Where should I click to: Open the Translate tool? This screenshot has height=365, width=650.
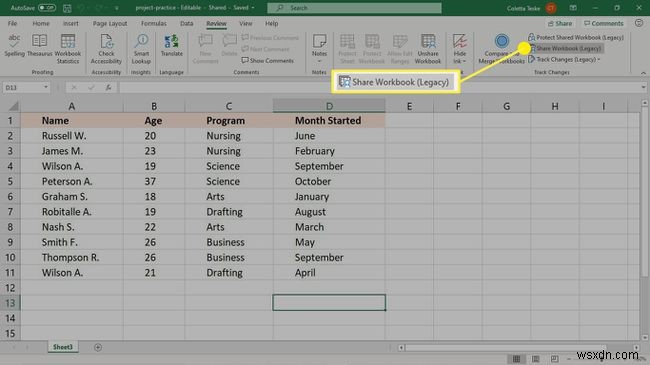click(172, 46)
